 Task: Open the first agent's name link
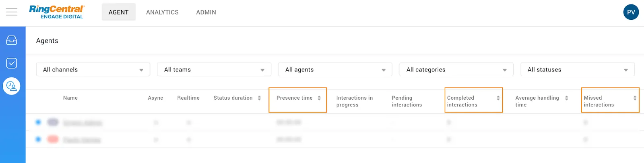pyautogui.click(x=83, y=123)
